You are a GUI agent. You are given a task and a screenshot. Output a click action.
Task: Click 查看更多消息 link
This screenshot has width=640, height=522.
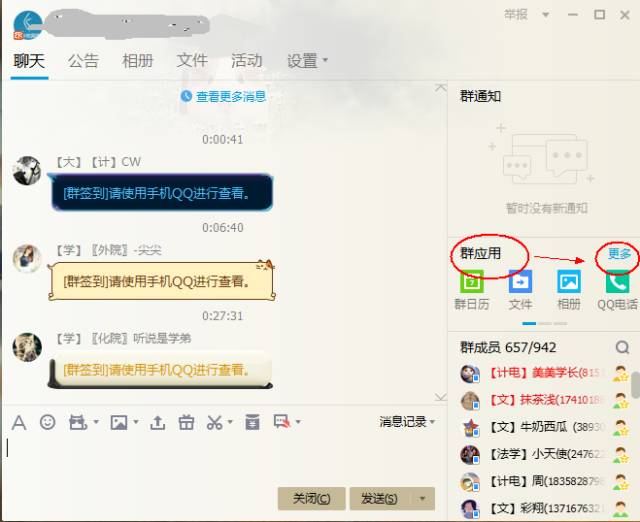pyautogui.click(x=231, y=96)
